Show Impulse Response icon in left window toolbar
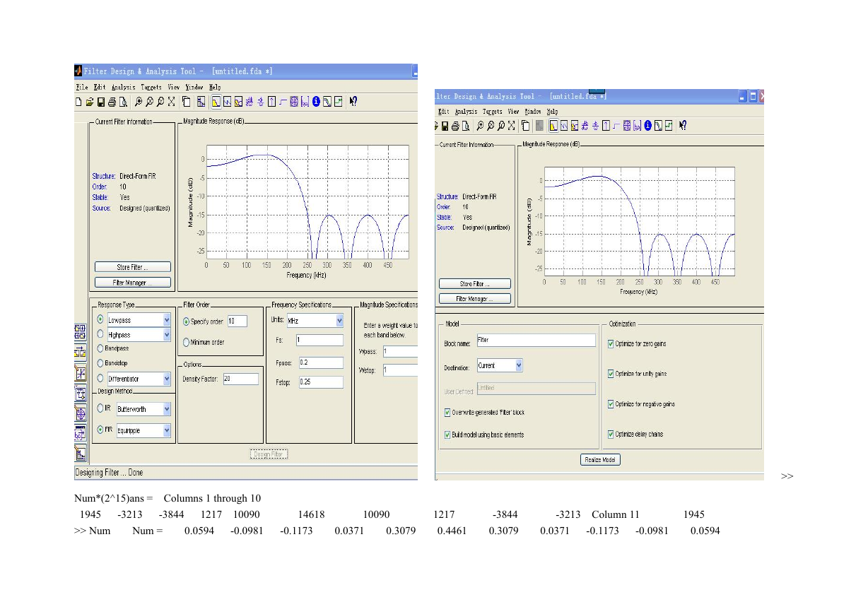 tap(271, 101)
